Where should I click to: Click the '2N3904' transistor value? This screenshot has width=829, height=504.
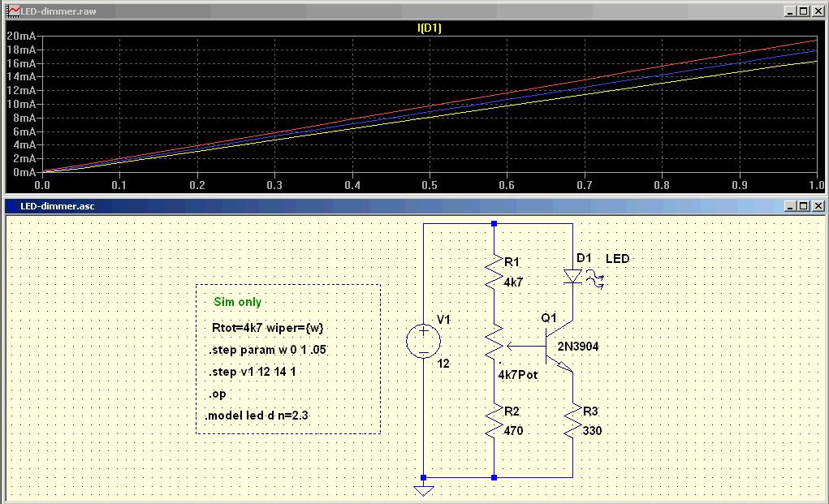click(578, 347)
